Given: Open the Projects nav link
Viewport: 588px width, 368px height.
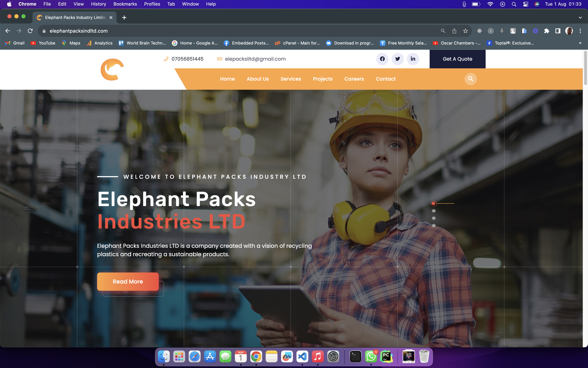Looking at the screenshot, I should point(322,79).
